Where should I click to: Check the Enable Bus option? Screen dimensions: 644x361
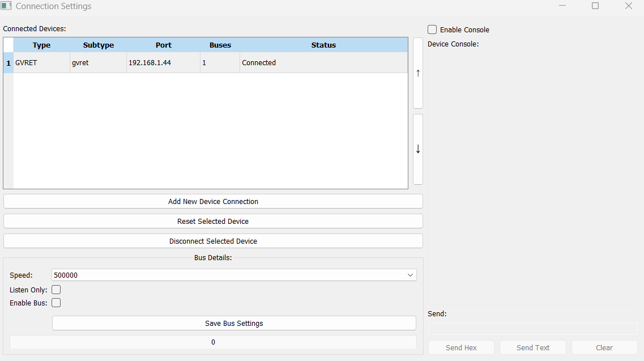(x=56, y=303)
